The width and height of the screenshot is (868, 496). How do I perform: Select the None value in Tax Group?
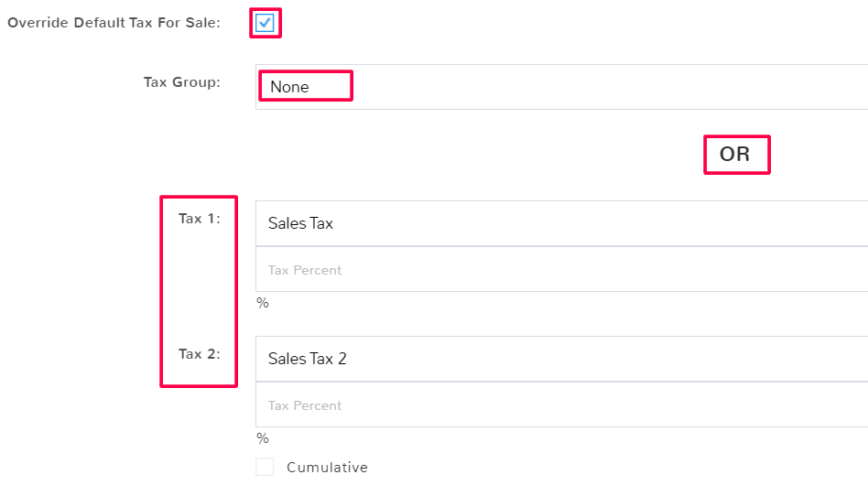[289, 87]
